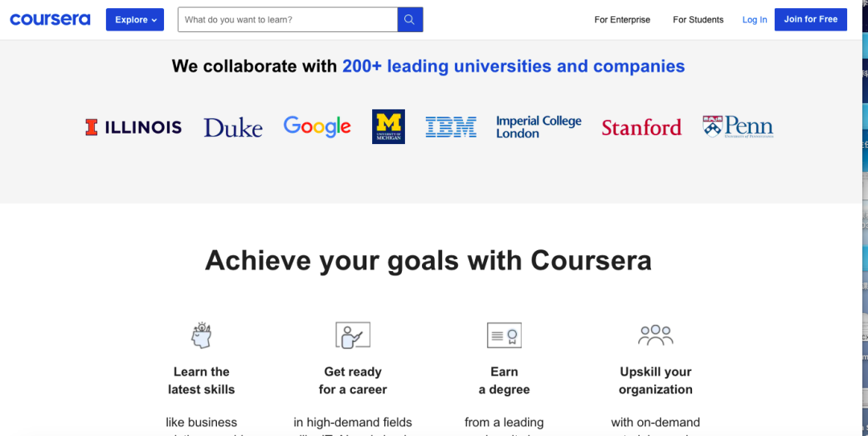The width and height of the screenshot is (868, 436).
Task: Click the Coursera logo
Action: 50,19
